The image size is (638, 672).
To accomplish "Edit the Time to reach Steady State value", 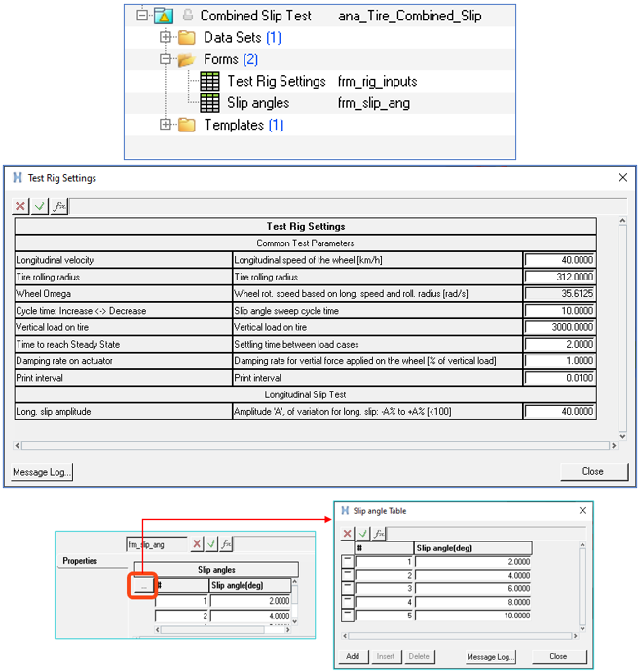I will point(559,344).
